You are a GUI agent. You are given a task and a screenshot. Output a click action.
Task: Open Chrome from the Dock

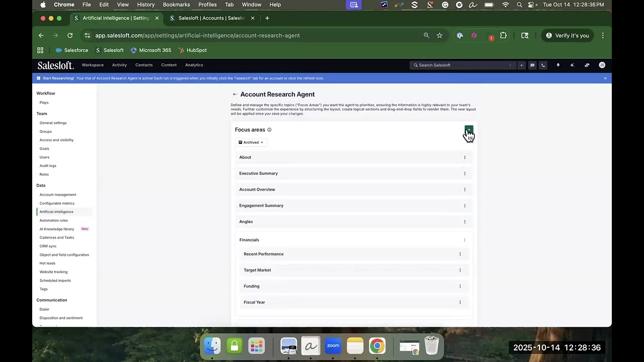point(377,346)
